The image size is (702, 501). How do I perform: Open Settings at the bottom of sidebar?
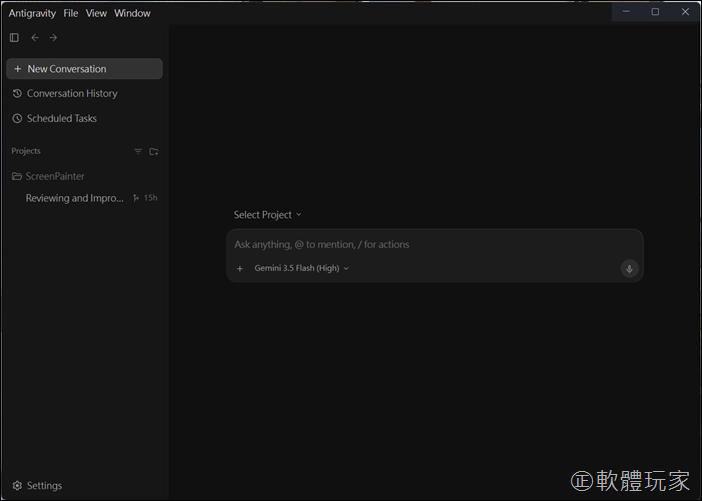tap(37, 486)
